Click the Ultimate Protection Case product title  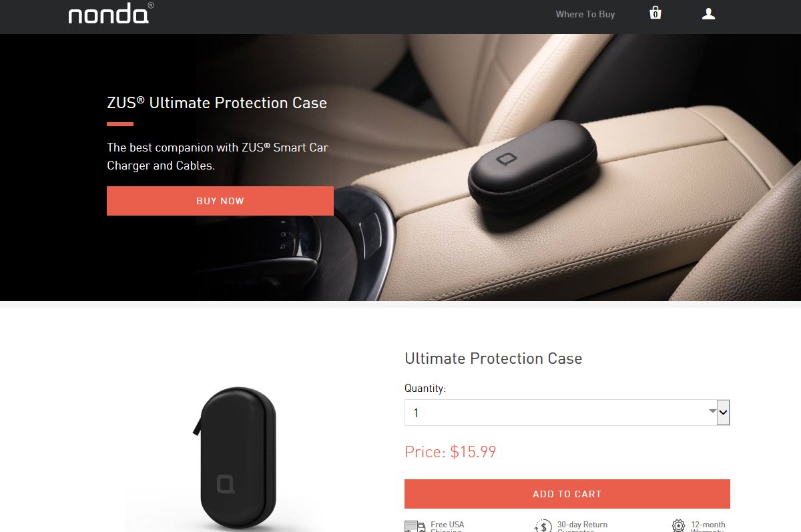click(493, 358)
